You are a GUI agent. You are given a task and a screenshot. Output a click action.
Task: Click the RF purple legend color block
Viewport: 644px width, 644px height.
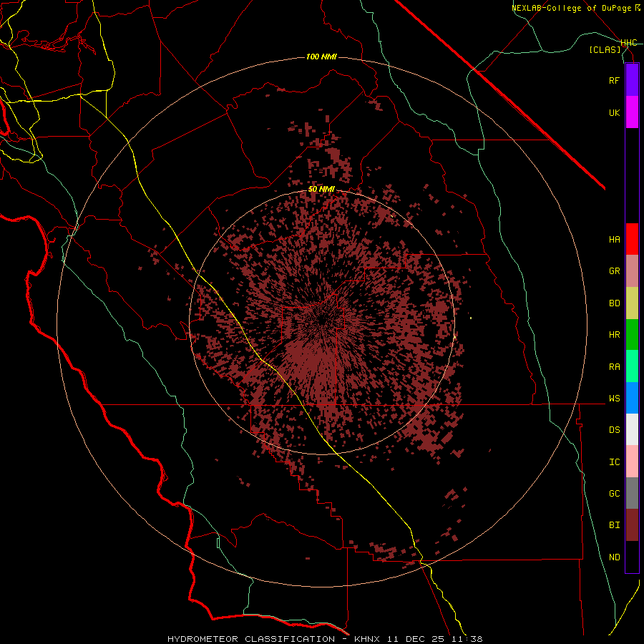pos(632,80)
